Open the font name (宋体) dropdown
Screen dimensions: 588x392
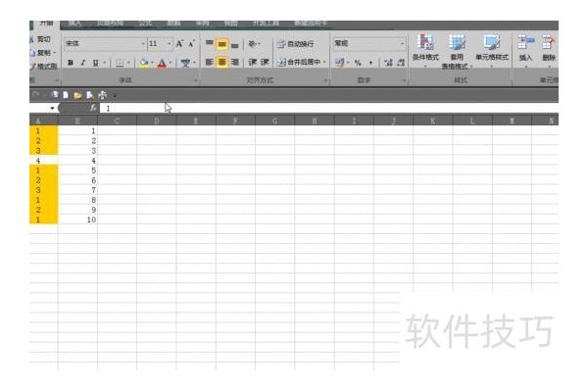pyautogui.click(x=143, y=44)
